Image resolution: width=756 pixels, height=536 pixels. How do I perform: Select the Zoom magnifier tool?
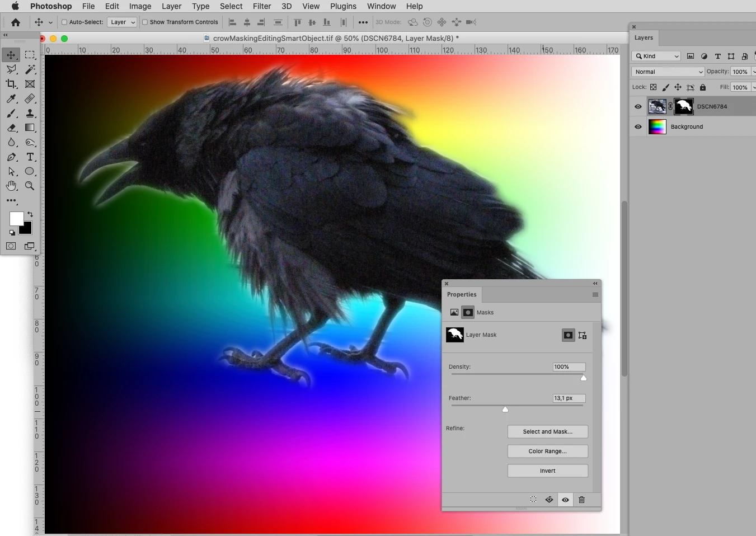click(30, 186)
